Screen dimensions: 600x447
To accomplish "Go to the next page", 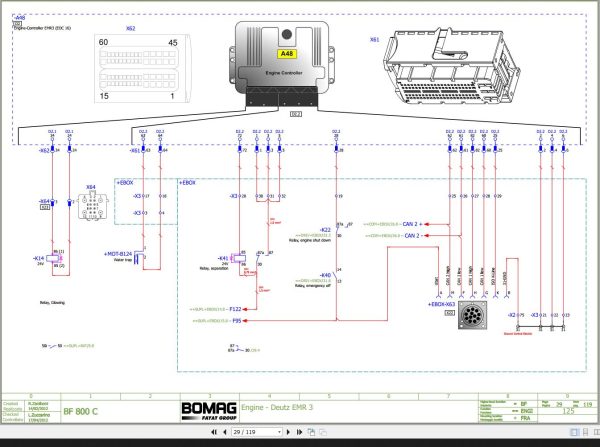I will (x=289, y=432).
